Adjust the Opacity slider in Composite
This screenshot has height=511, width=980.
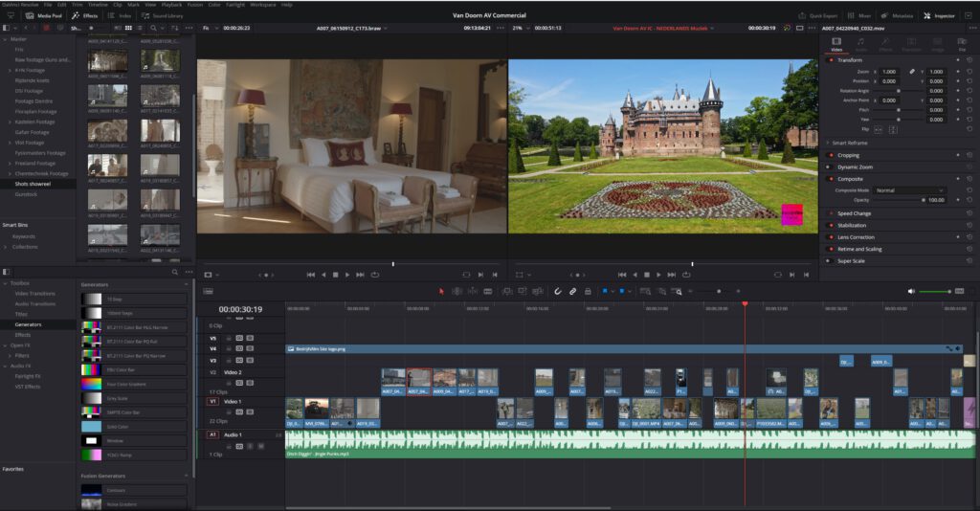898,200
